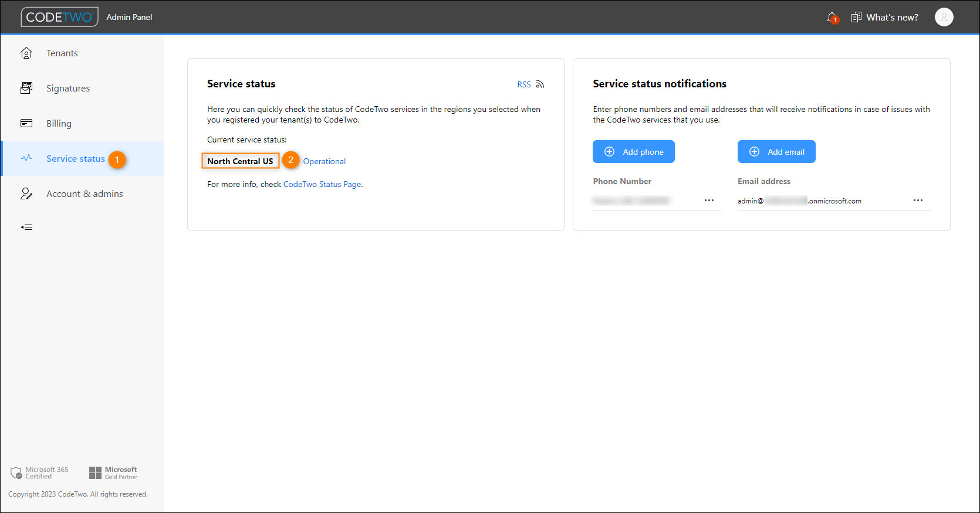This screenshot has width=980, height=513.
Task: Click the Copyright 2023 CodeTwo footer text
Action: click(x=78, y=494)
